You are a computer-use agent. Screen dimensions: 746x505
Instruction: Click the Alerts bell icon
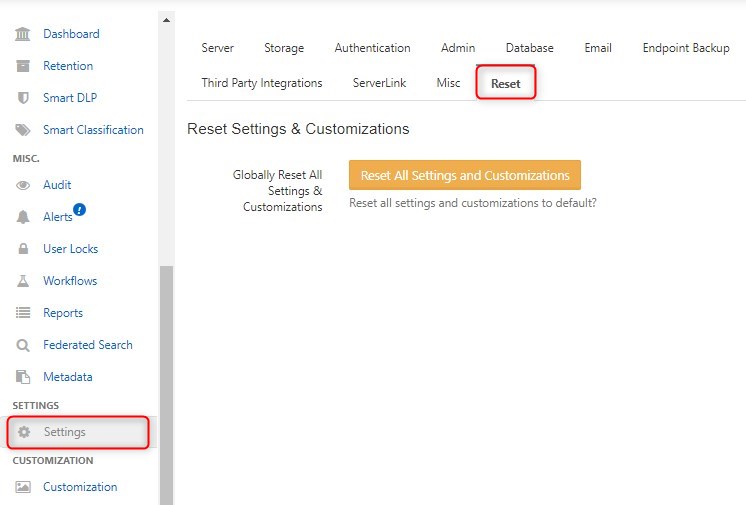pos(22,217)
